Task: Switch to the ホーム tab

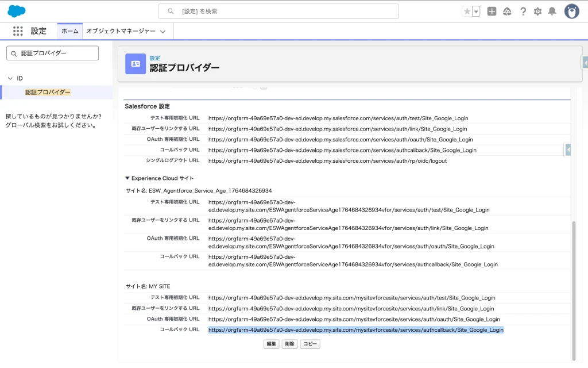Action: tap(69, 31)
